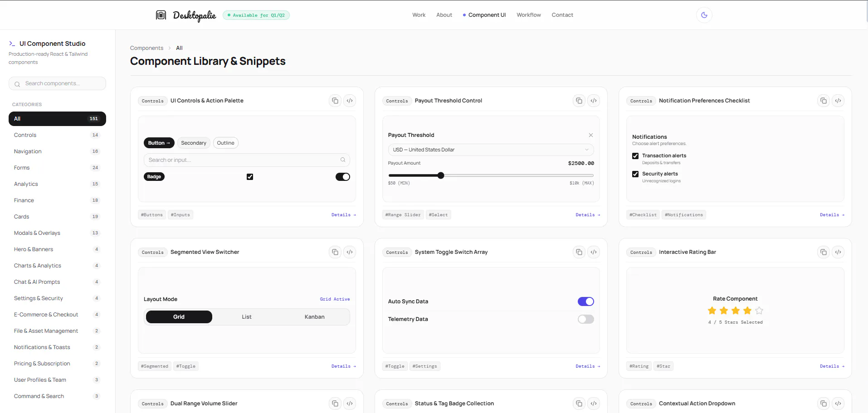
Task: Copy the Interactive Rating Bar snippet
Action: point(824,252)
